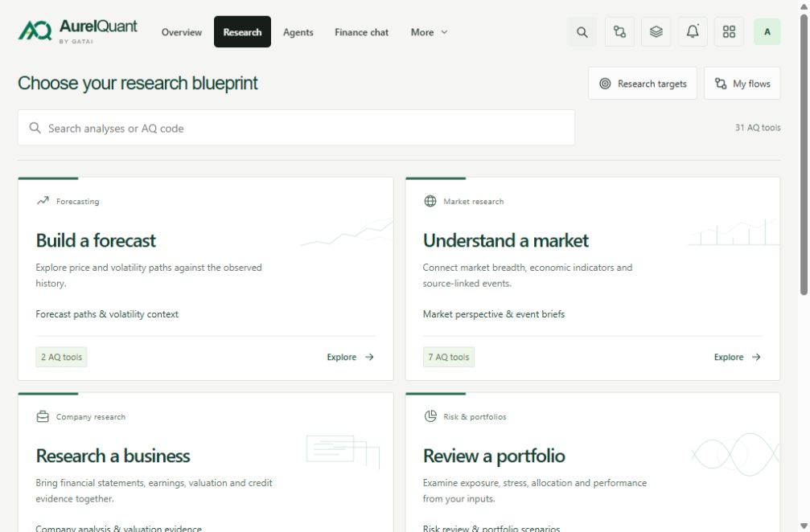This screenshot has height=532, width=810.
Task: Click the 'Company research' category label
Action: (90, 417)
